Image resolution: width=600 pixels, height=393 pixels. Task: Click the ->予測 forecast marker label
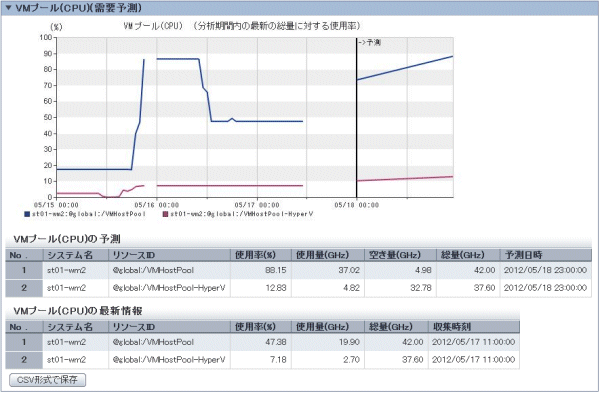pos(370,42)
